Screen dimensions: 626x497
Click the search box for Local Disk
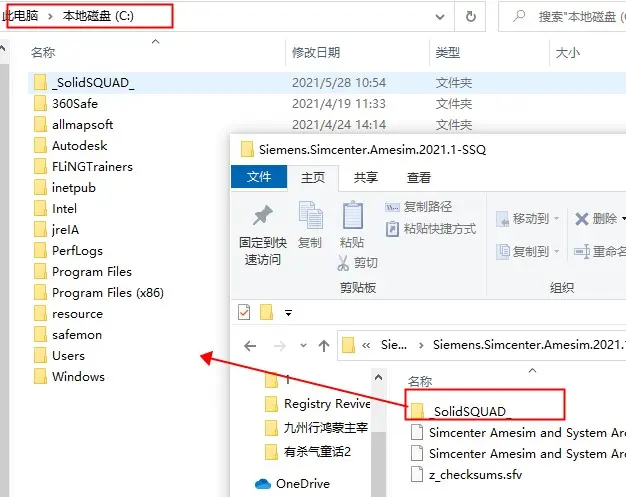coord(563,17)
